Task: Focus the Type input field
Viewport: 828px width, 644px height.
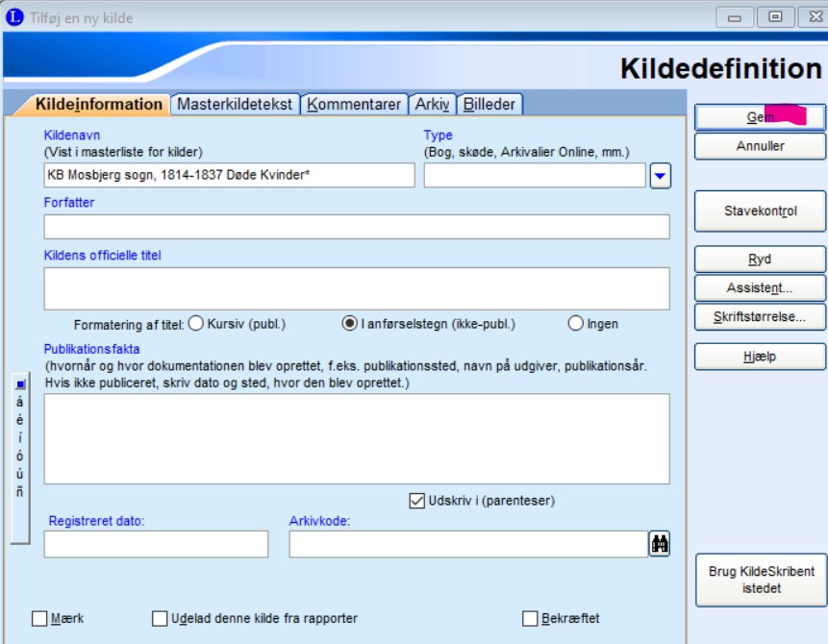Action: (x=535, y=175)
